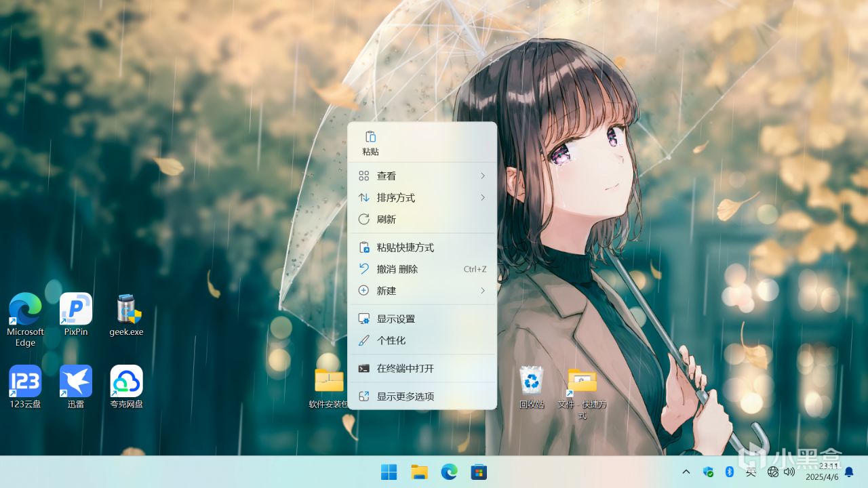This screenshot has width=868, height=488.
Task: Click the plus icon beside 新建
Action: point(364,290)
